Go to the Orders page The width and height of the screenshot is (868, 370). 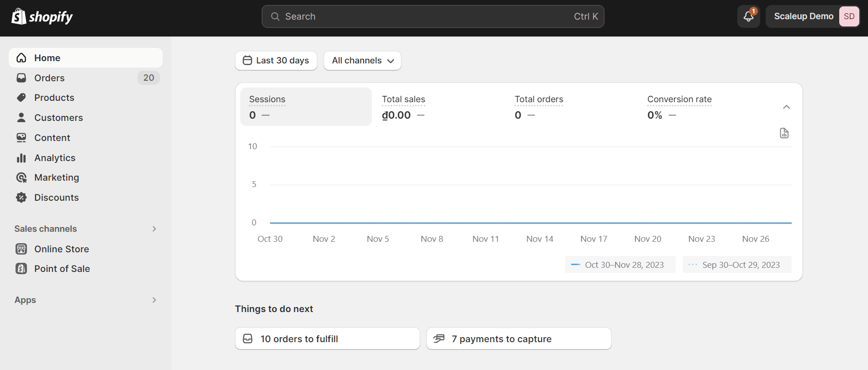click(x=85, y=78)
